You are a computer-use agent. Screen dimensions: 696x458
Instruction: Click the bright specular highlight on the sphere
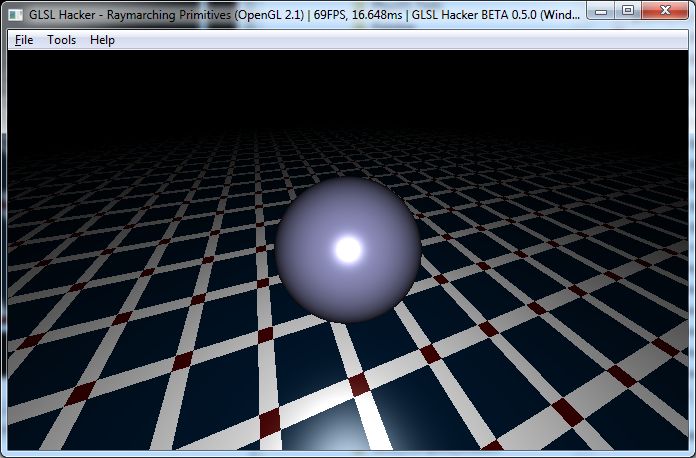point(348,250)
